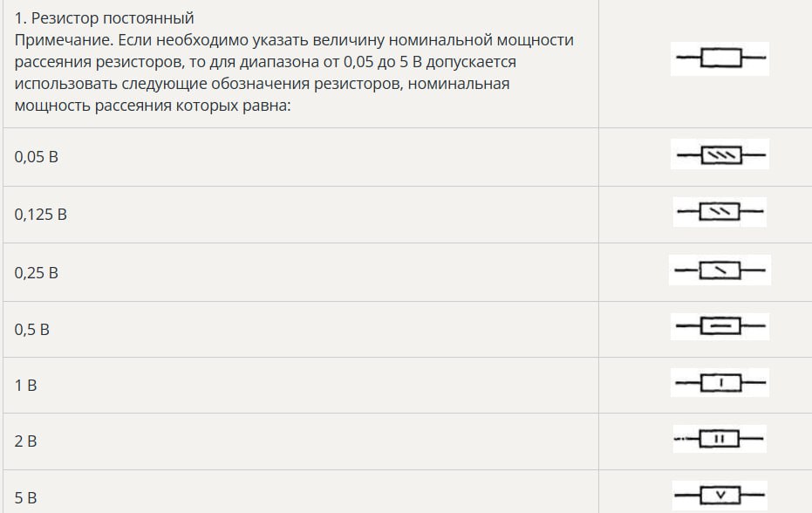This screenshot has width=812, height=513.
Task: Click the '0,25 В' row label
Action: pyautogui.click(x=37, y=273)
